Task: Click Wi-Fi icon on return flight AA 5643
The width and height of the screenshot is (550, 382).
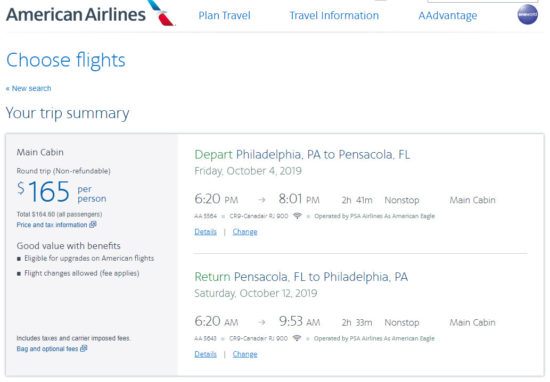Action: click(x=297, y=338)
